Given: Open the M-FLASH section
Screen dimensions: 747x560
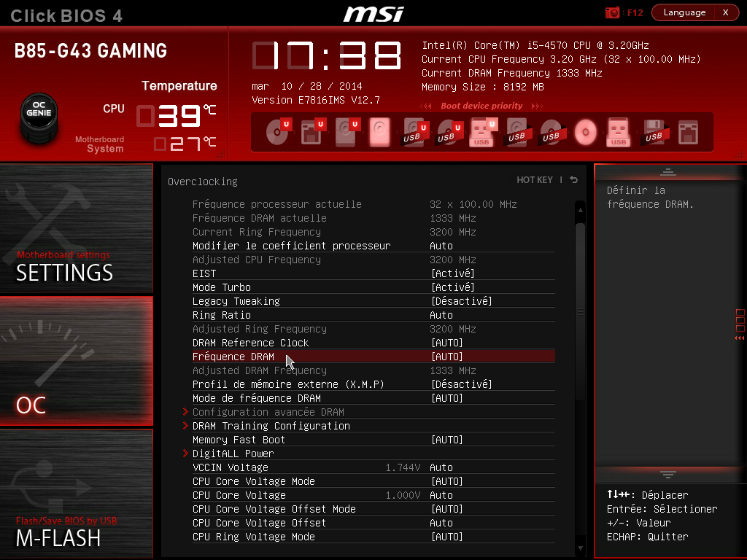Looking at the screenshot, I should coord(76,494).
